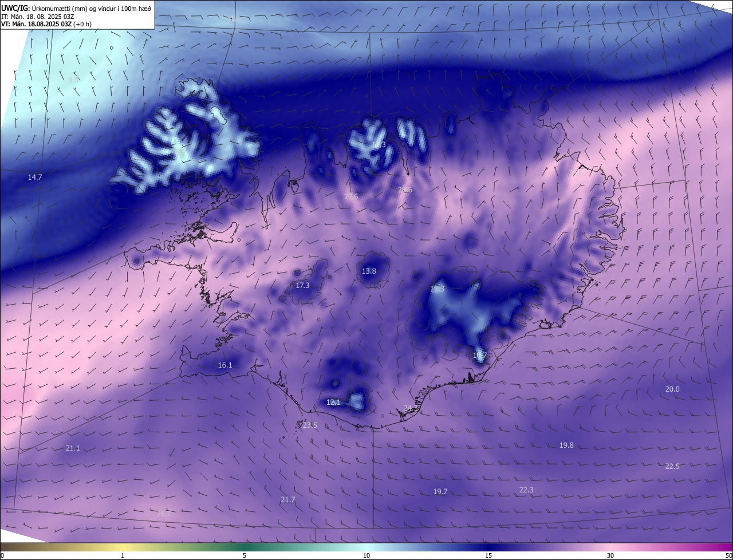Click the 12.1 value label
Image resolution: width=733 pixels, height=560 pixels.
click(x=333, y=403)
